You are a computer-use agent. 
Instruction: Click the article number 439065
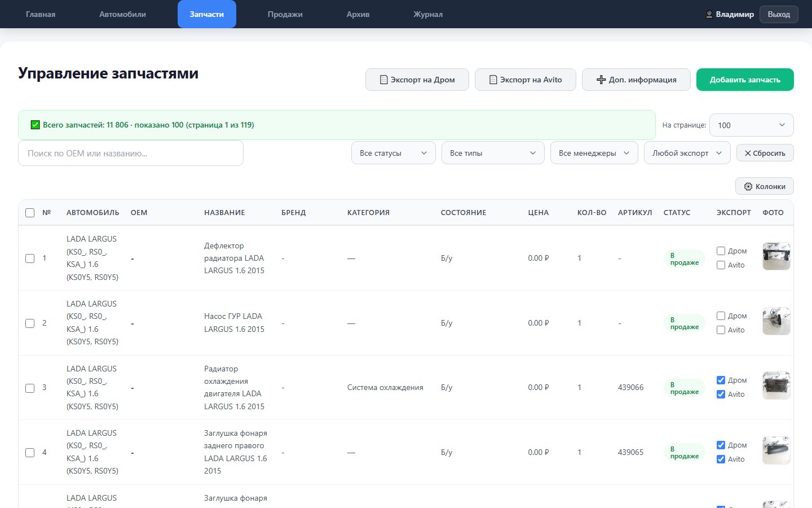point(630,452)
